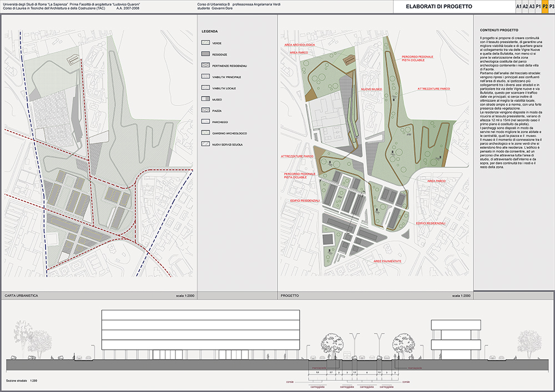The height and width of the screenshot is (392, 555).
Task: Click the GIARDINO ARCHEOLOGICO legend swatch
Action: 206,133
